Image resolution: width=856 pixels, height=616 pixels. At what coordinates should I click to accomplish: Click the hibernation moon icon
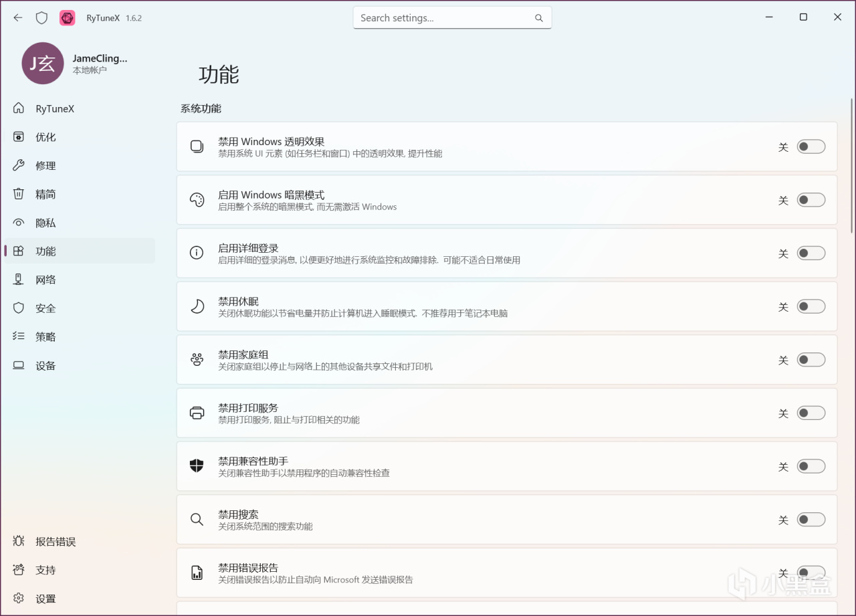click(197, 306)
